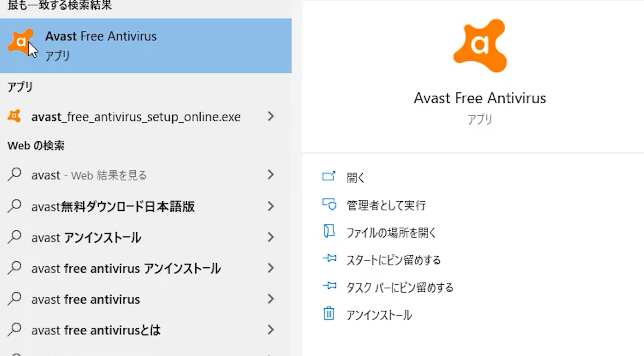This screenshot has width=644, height=356.
Task: Choose 開く to open Avast
Action: point(356,178)
